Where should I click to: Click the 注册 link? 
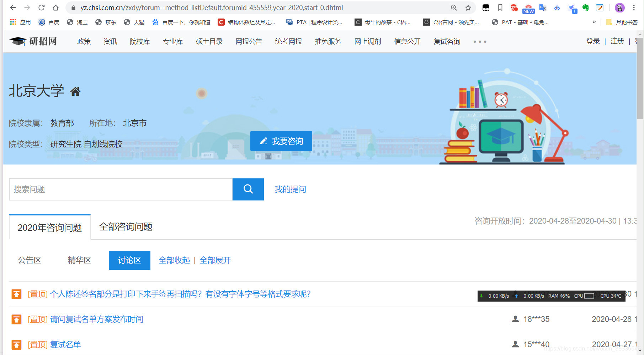(617, 41)
